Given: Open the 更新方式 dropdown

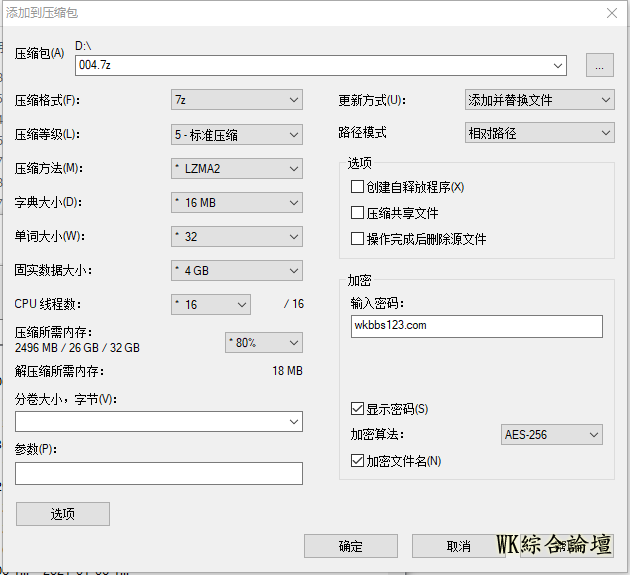Looking at the screenshot, I should pyautogui.click(x=539, y=100).
